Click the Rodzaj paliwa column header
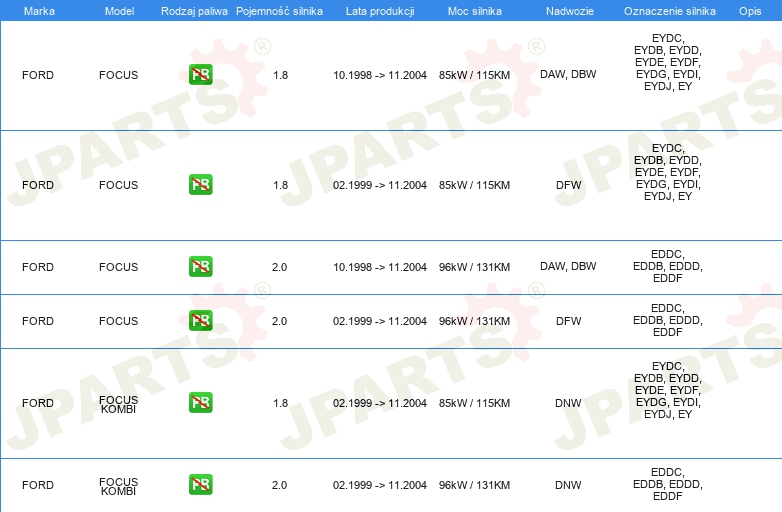This screenshot has height=512, width=782. tap(194, 11)
